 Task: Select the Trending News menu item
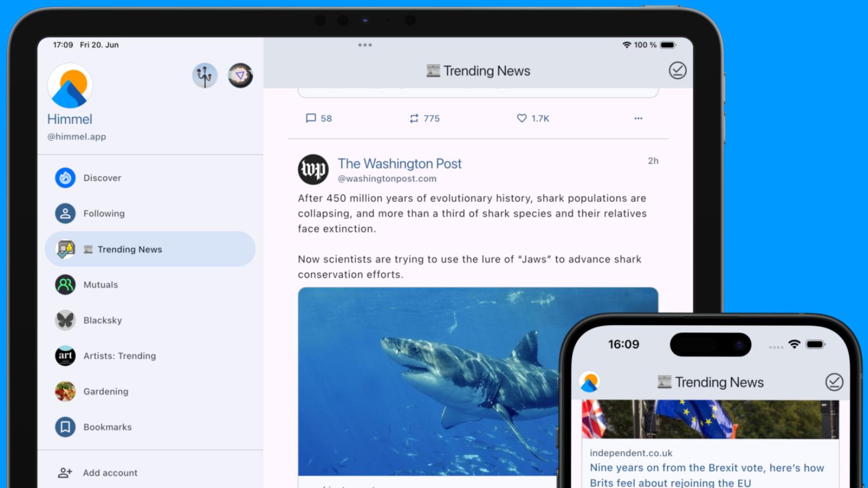(150, 249)
